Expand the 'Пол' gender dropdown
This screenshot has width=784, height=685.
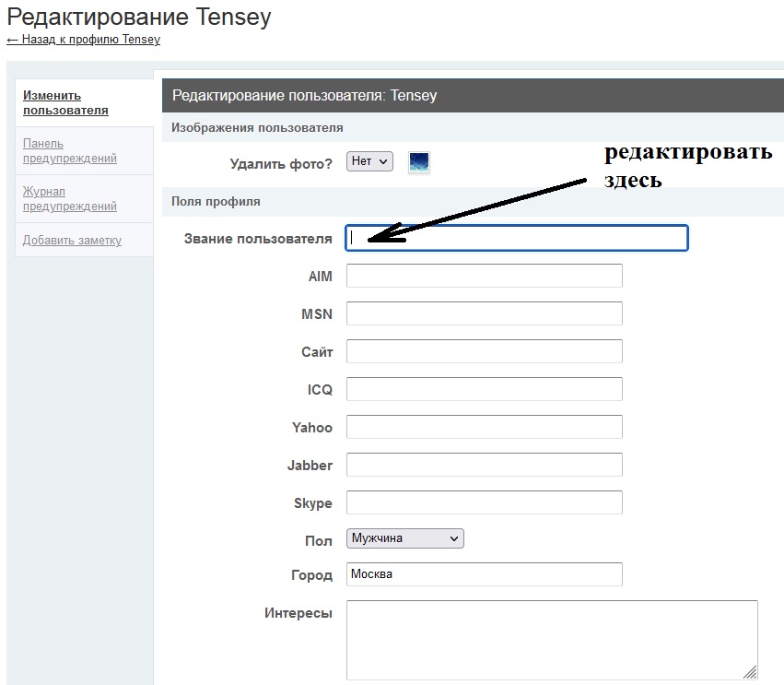(405, 538)
